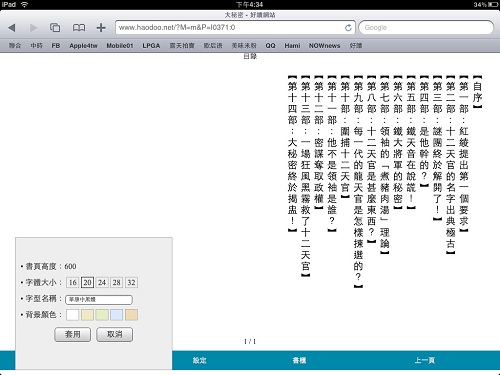Screen dimensions: 500x375
Task: Tap 書櫃 in the bottom blue bar
Action: 299,360
